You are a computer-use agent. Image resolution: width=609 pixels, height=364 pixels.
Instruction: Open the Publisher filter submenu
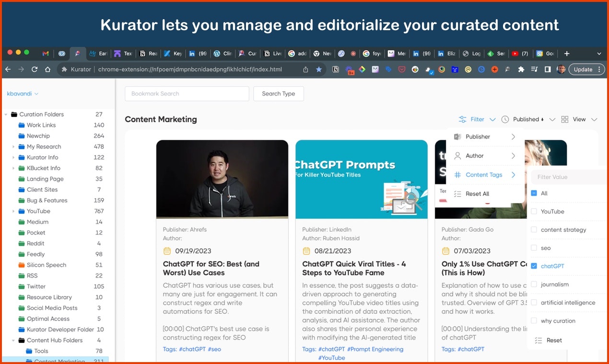[x=485, y=136]
